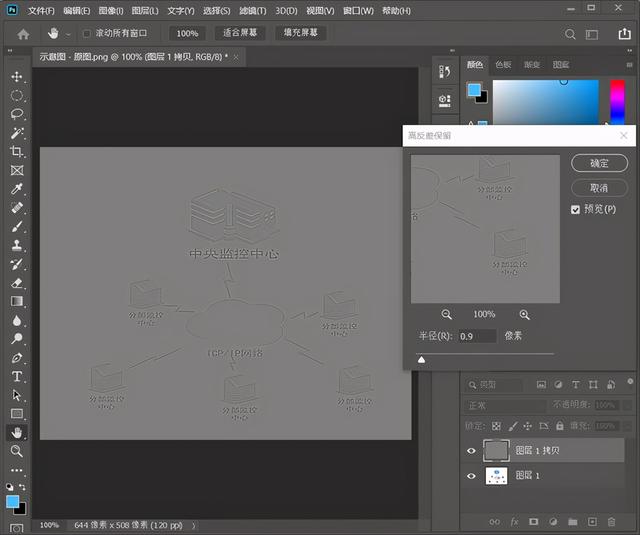Select the Path Selection tool
The image size is (640, 535).
pos(17,395)
